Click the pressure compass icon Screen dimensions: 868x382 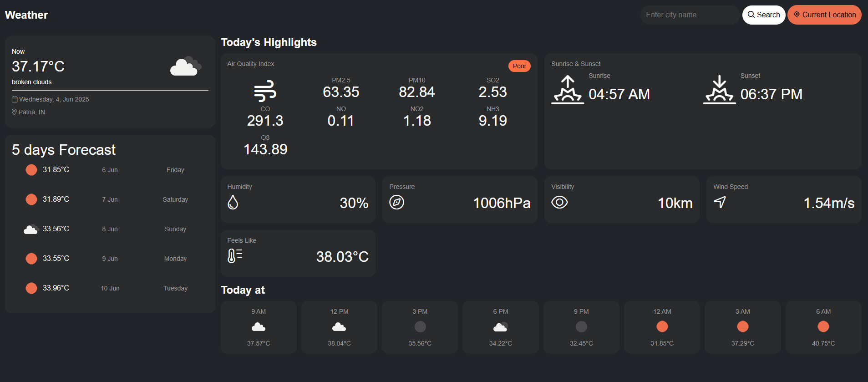396,202
